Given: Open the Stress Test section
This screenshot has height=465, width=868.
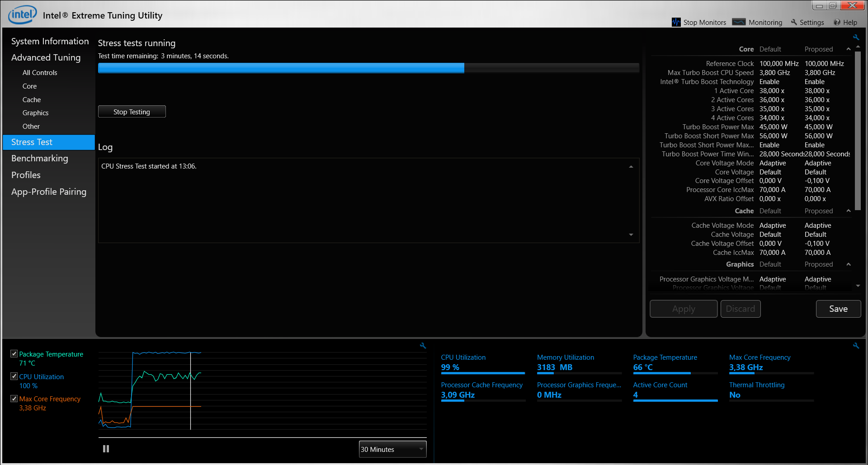Looking at the screenshot, I should point(49,142).
